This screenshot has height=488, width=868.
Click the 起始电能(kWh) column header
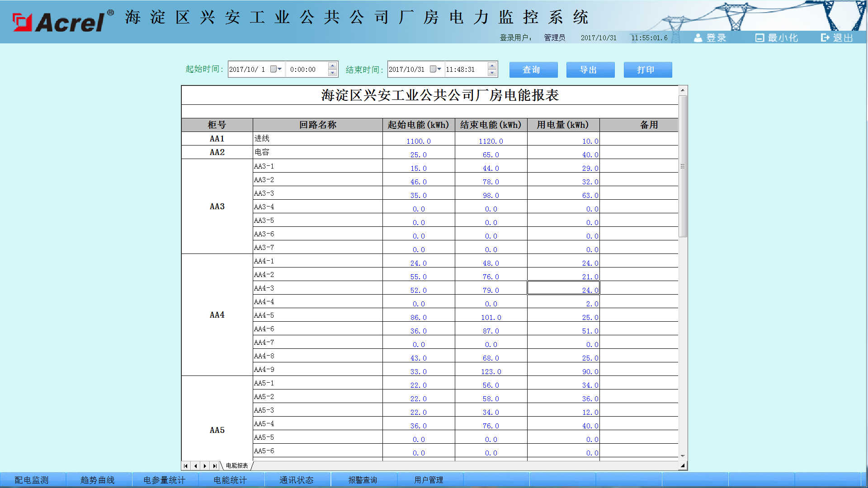point(419,125)
